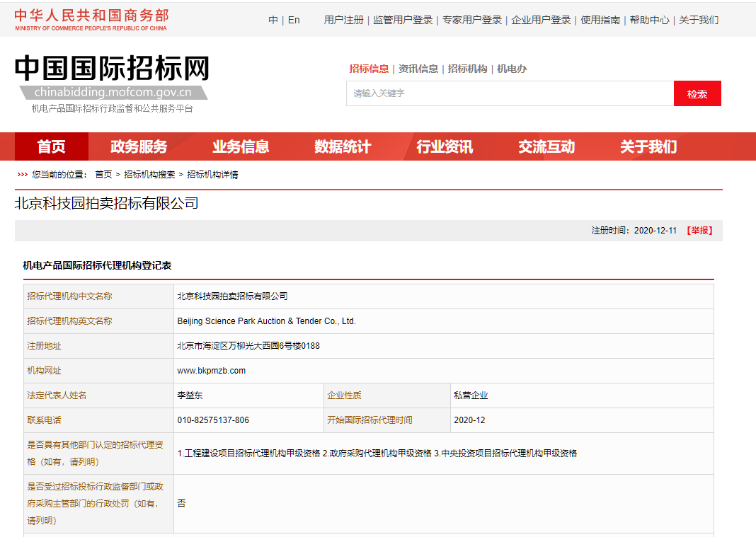756x537 pixels.
Task: Switch language to 中 (Chinese)
Action: [x=273, y=20]
